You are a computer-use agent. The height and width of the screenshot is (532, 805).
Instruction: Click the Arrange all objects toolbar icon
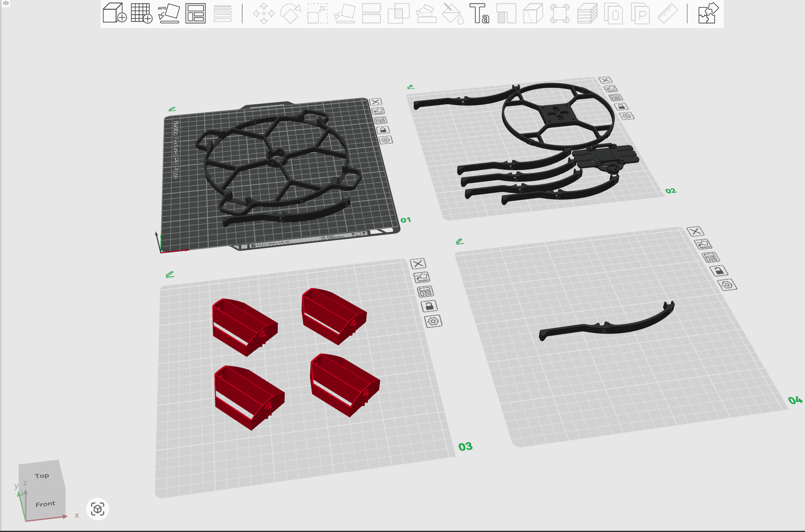pyautogui.click(x=196, y=13)
